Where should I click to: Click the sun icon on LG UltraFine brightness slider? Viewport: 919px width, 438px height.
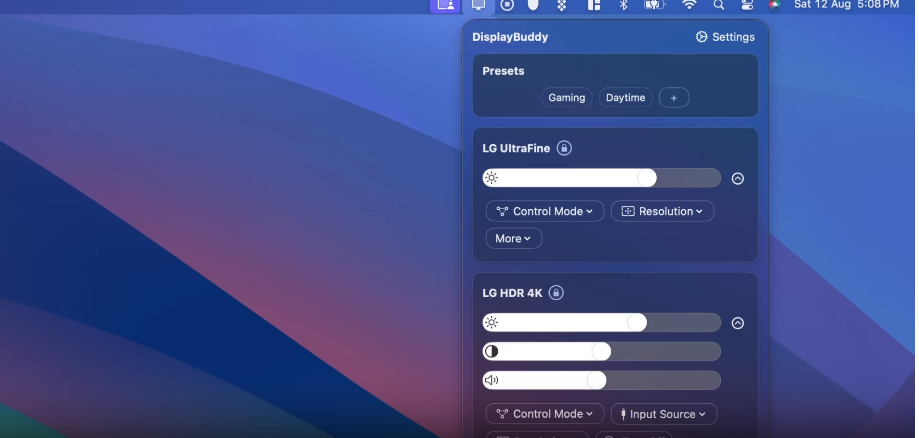coord(492,178)
